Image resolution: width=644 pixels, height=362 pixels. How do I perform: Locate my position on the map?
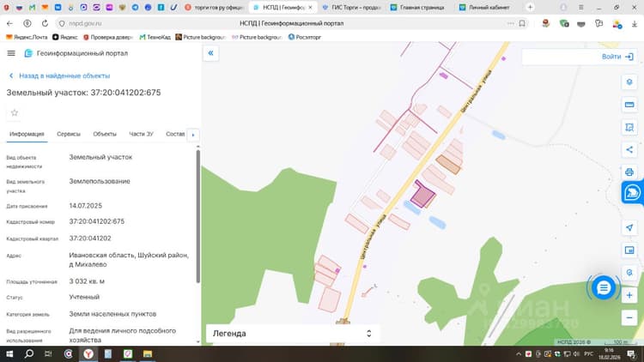tap(629, 228)
